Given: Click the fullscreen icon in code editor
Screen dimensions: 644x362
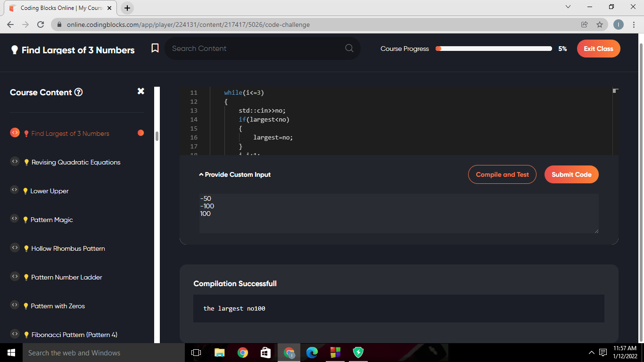Looking at the screenshot, I should pyautogui.click(x=615, y=90).
